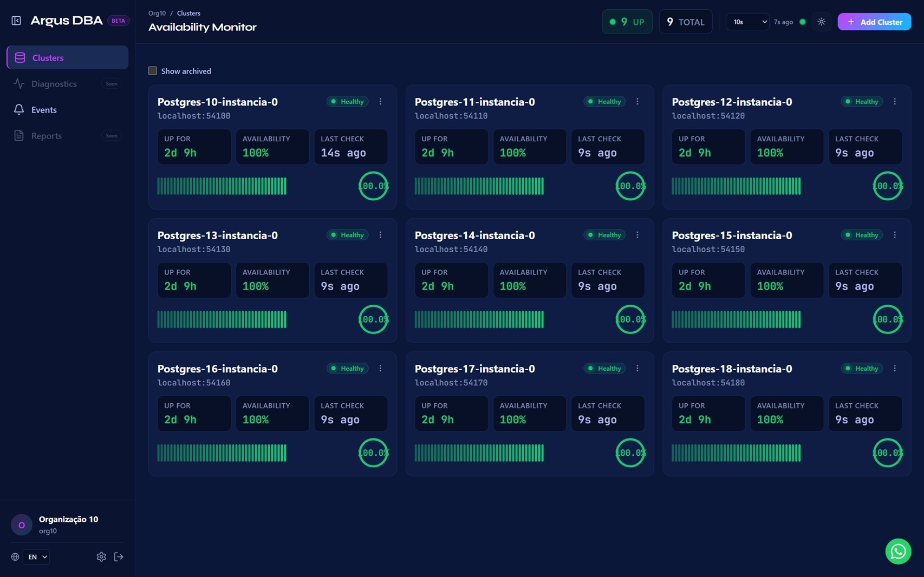This screenshot has height=577, width=924.
Task: Expand the 10s refresh interval dropdown
Action: 747,22
